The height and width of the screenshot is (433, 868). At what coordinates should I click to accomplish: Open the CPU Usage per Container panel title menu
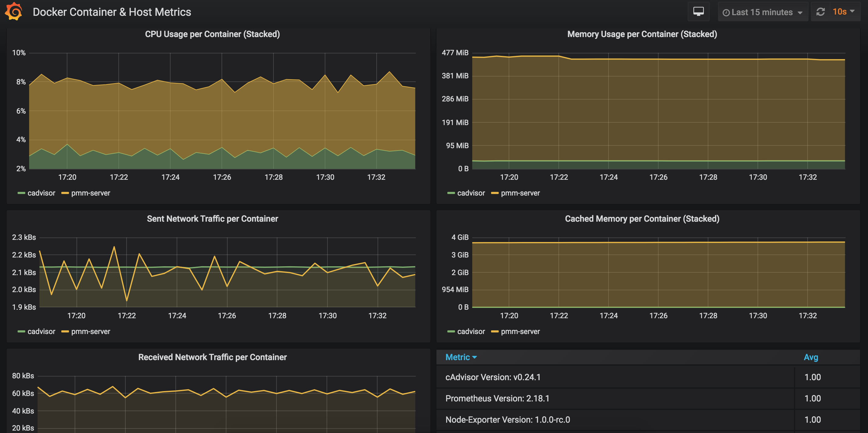coord(212,34)
